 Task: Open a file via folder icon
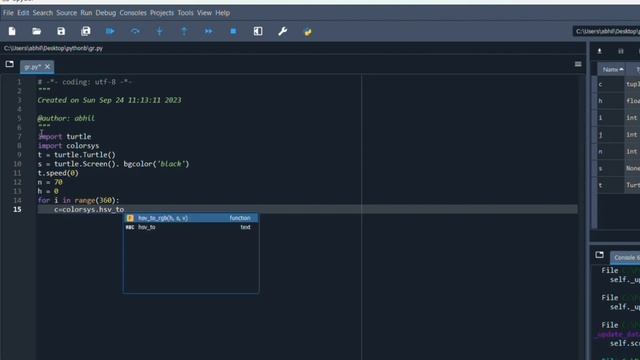36,31
